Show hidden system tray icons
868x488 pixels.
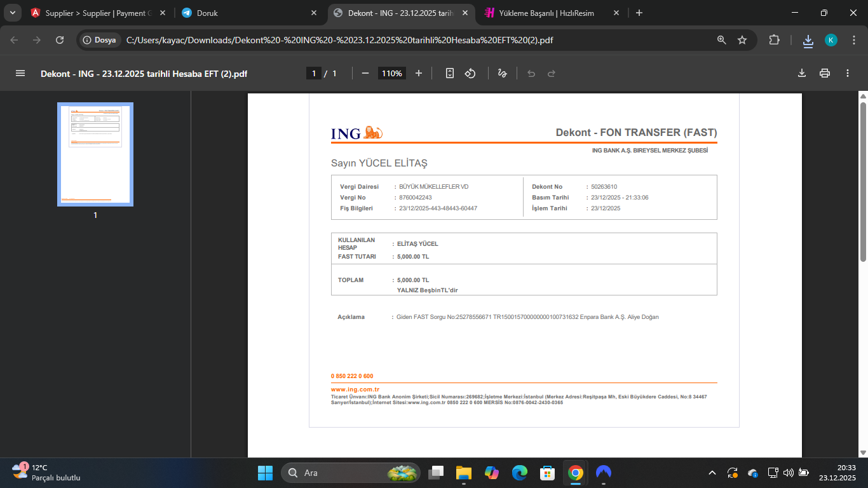712,473
